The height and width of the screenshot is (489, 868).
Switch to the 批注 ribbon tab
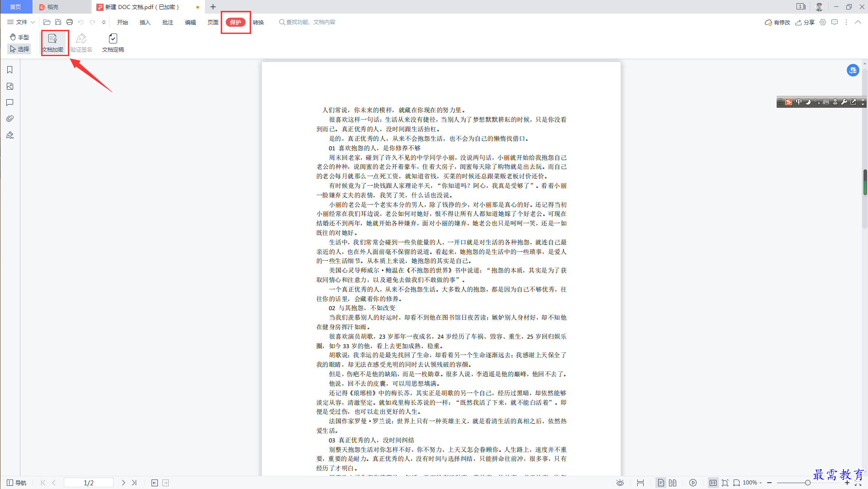[x=168, y=22]
